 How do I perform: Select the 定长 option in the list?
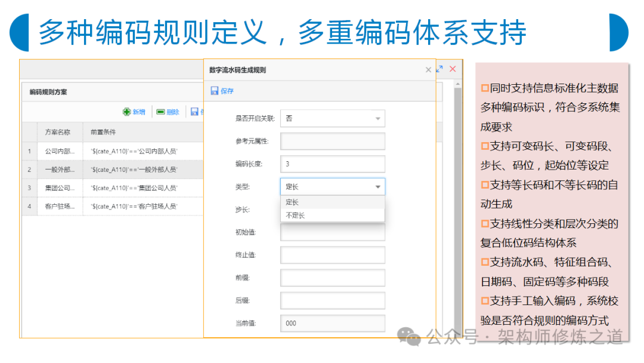coord(333,202)
